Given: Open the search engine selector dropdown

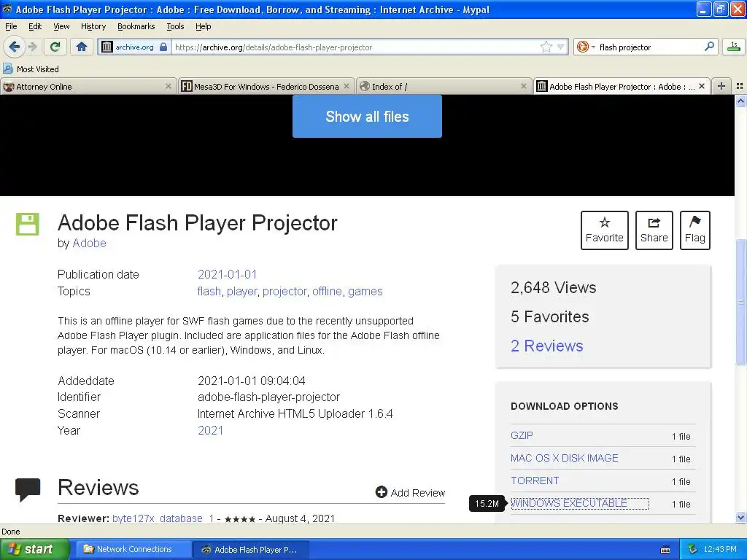Looking at the screenshot, I should [586, 47].
